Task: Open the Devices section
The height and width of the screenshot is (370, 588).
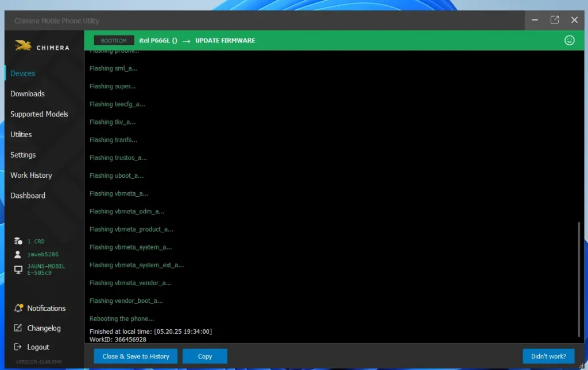Action: (x=23, y=73)
